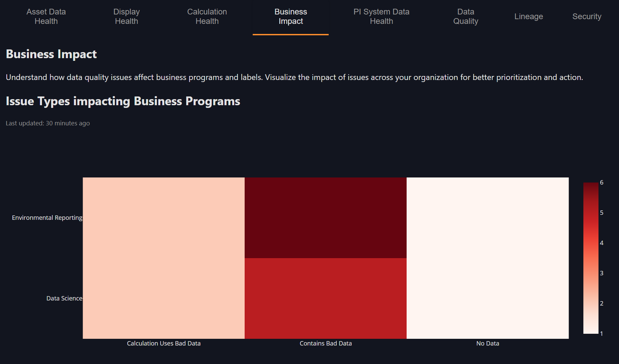Click the Environmental Reporting row label

click(47, 217)
